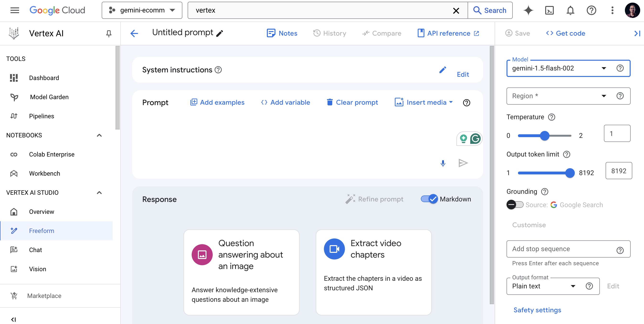Viewport: 644px width, 324px height.
Task: Adjust the Temperature slider handle
Action: pos(544,136)
